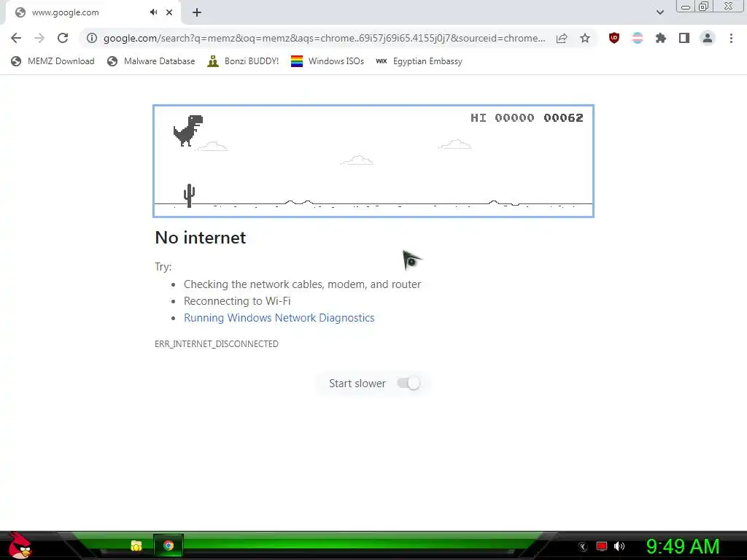Open the Extensions puzzle menu
Viewport: 747px width, 560px height.
[661, 38]
